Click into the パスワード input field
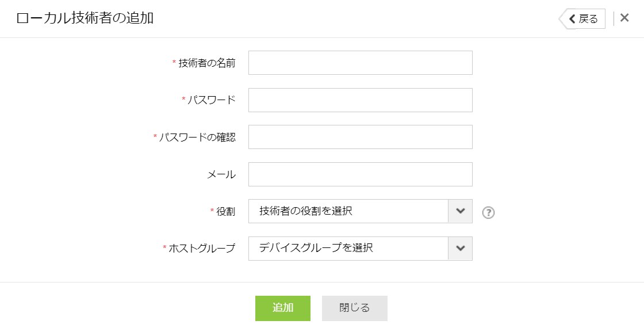 tap(360, 100)
